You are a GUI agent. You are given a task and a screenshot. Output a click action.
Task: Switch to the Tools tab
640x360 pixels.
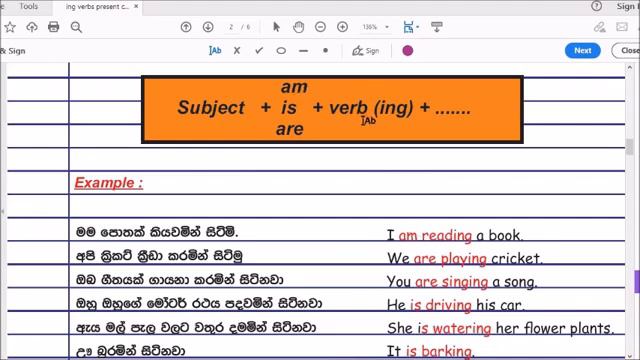29,6
